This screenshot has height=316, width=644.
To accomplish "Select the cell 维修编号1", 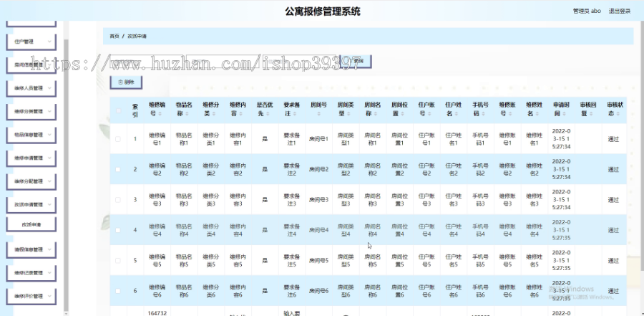I will pos(157,139).
